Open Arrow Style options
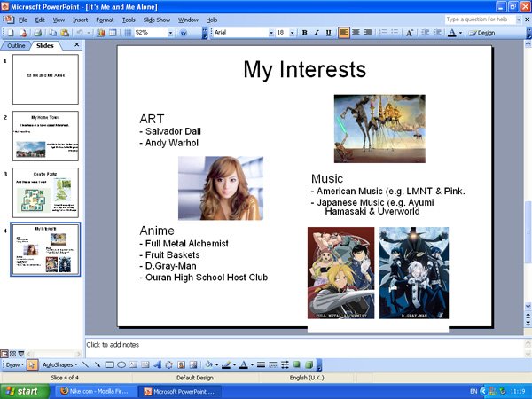 click(x=285, y=364)
